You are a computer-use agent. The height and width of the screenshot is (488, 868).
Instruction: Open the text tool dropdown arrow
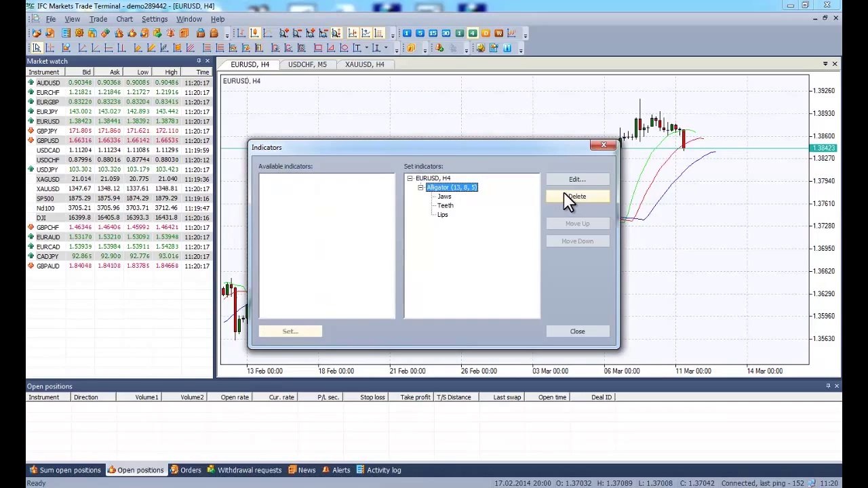pyautogui.click(x=367, y=47)
